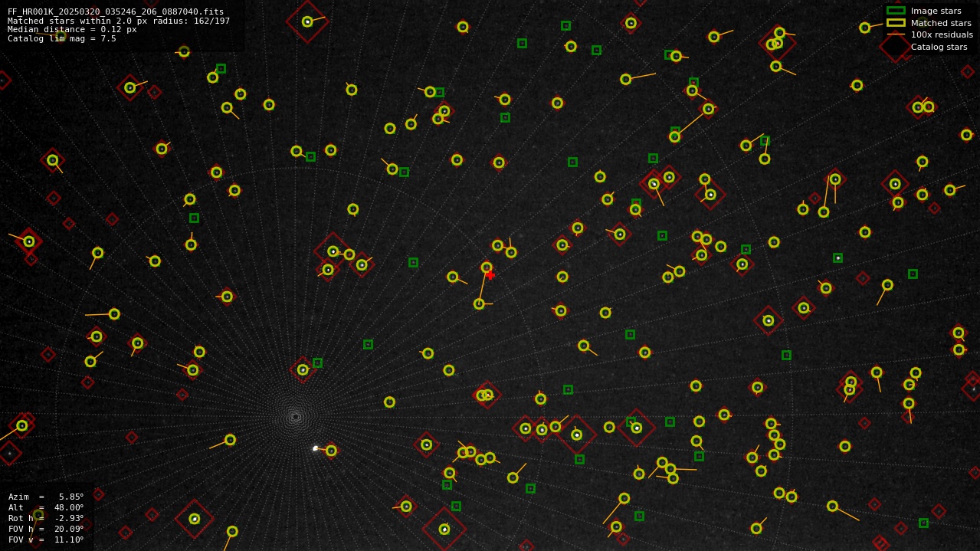
Task: Click the orange 100x residuals legend line
Action: (896, 34)
